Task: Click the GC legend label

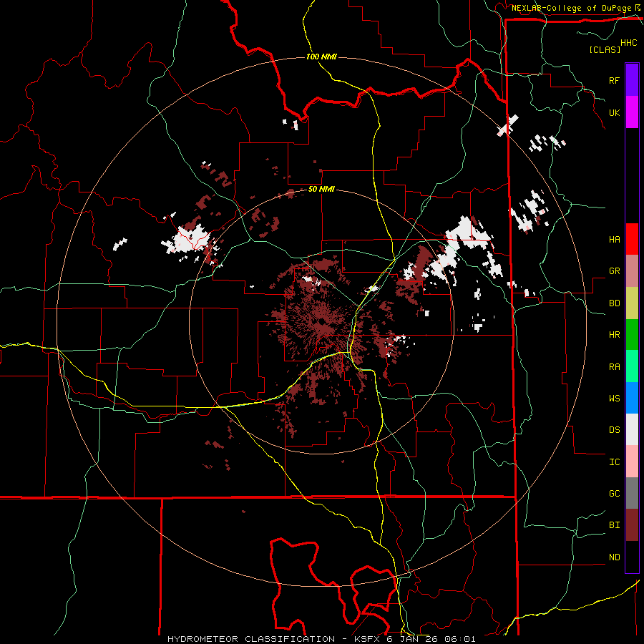Action: [614, 494]
